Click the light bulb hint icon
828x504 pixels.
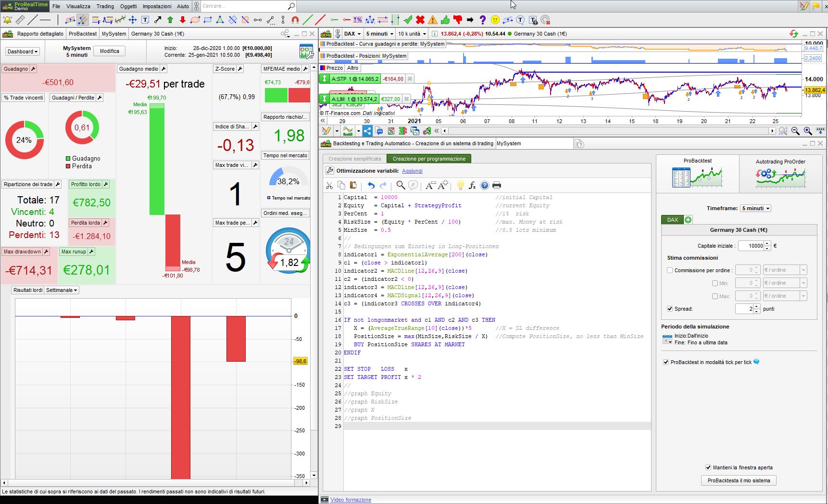click(x=460, y=186)
